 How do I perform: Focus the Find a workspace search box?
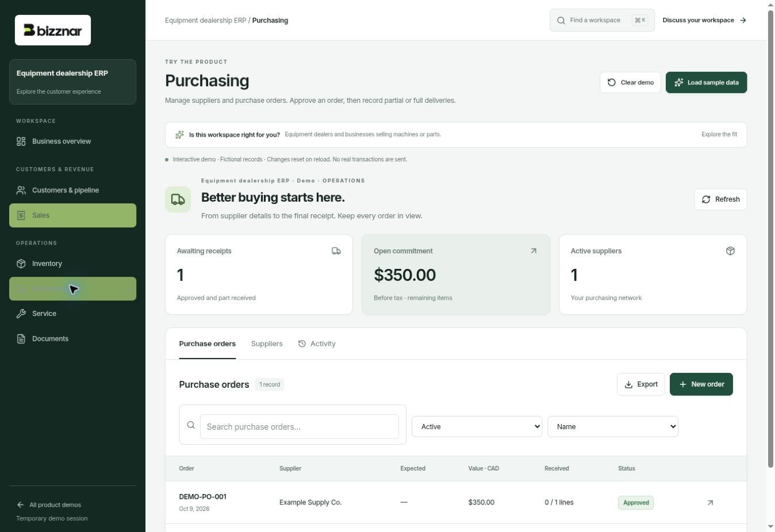(602, 20)
